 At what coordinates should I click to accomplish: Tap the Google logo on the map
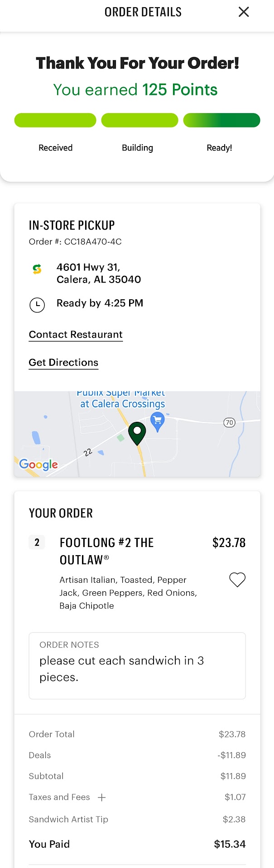tap(38, 464)
